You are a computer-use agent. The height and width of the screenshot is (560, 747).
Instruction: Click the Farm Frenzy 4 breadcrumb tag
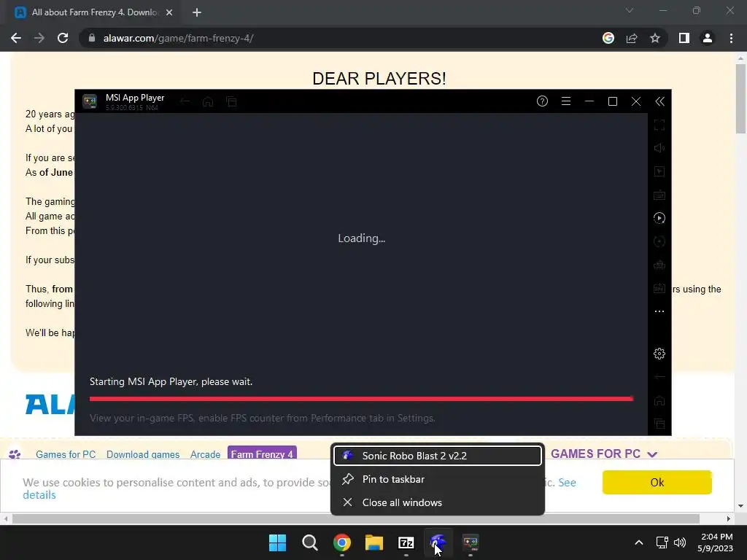(x=262, y=454)
